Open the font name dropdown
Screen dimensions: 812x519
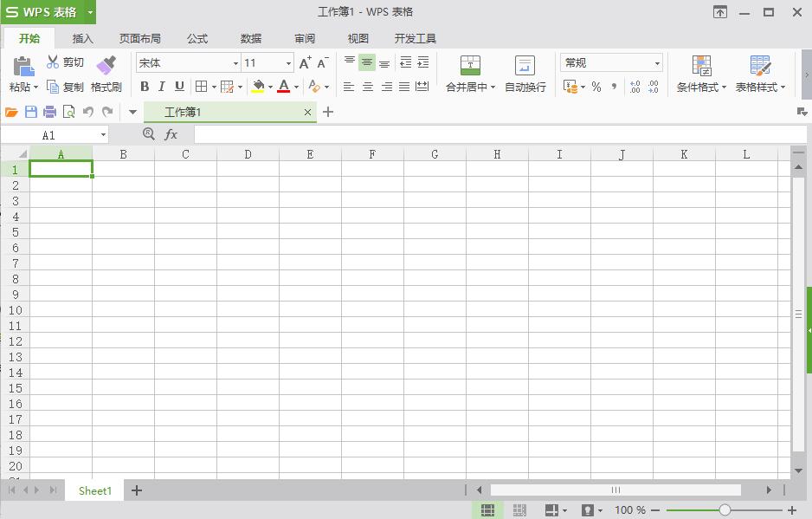[237, 62]
